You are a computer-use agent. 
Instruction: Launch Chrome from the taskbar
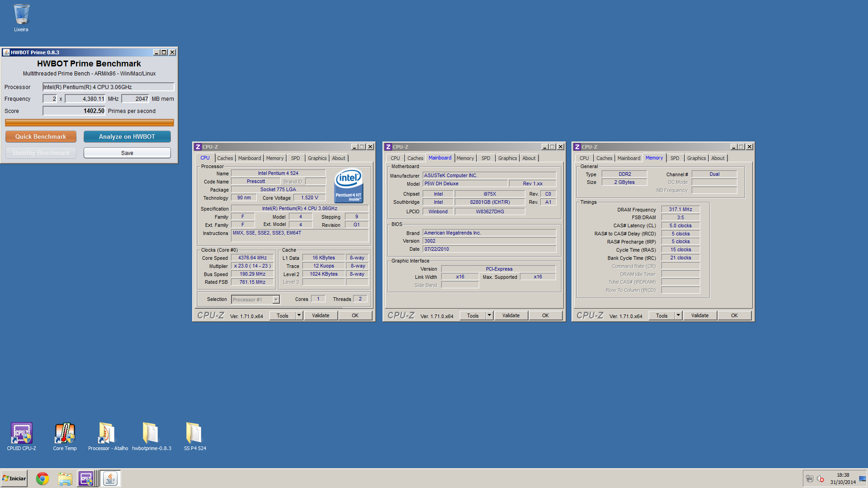pyautogui.click(x=42, y=479)
